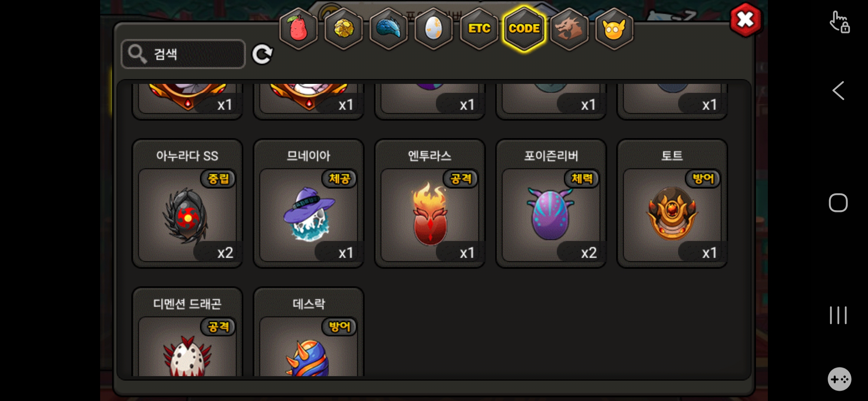Pick the 엔투라스 flaming egg
Viewport: 868px width, 401px height.
pyautogui.click(x=430, y=203)
